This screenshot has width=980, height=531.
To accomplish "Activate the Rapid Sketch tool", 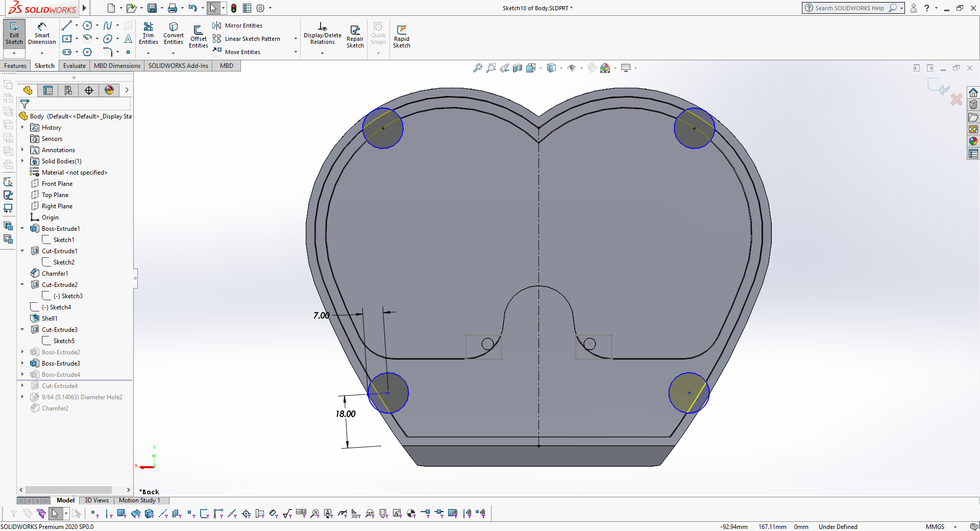I will coord(402,36).
